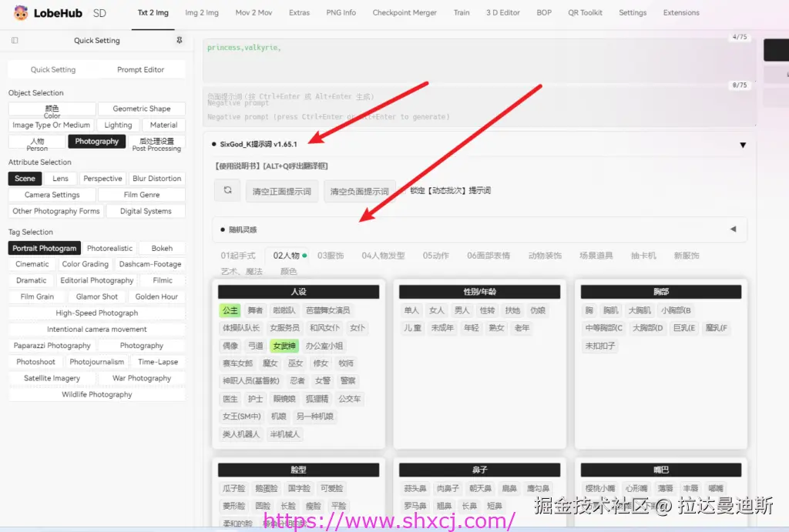
Task: Select Other Photography Forms
Action: tap(55, 211)
